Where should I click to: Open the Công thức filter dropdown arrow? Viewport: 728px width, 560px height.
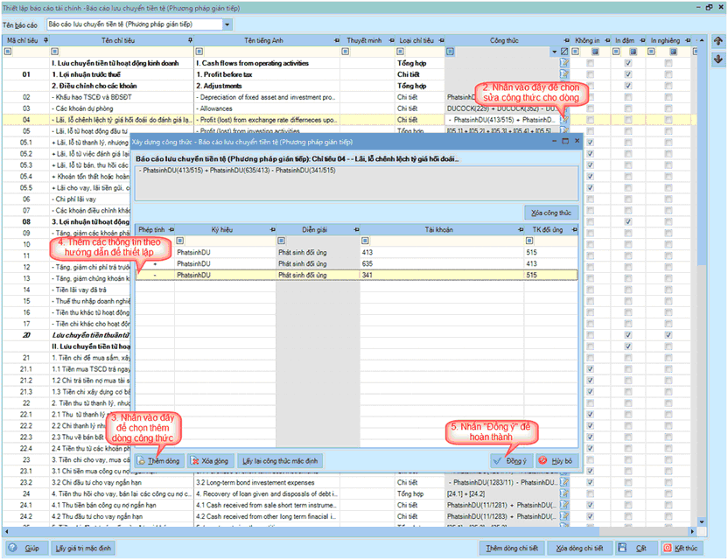coord(555,52)
